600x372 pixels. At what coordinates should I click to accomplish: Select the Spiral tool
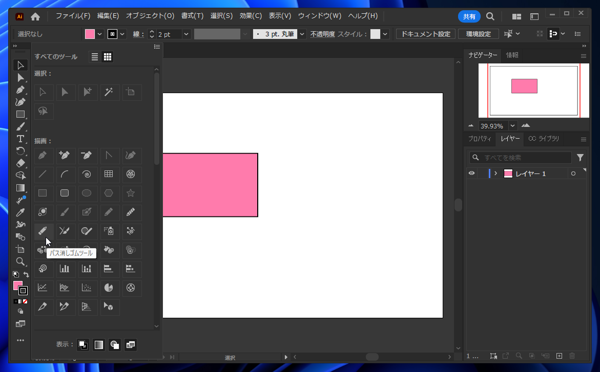pos(87,174)
